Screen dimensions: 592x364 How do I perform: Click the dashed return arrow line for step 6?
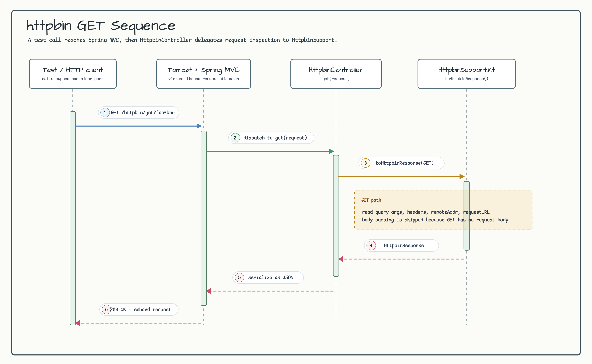pyautogui.click(x=138, y=323)
